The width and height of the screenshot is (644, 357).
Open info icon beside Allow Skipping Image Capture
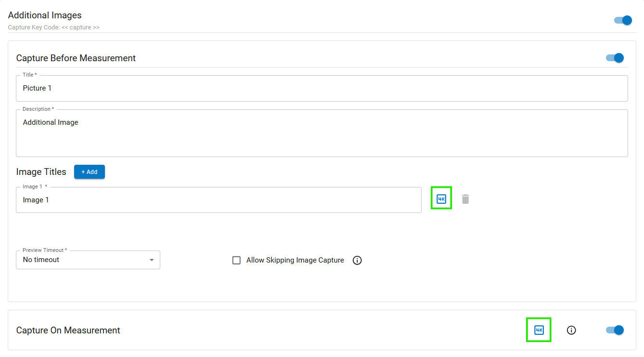[x=357, y=260]
